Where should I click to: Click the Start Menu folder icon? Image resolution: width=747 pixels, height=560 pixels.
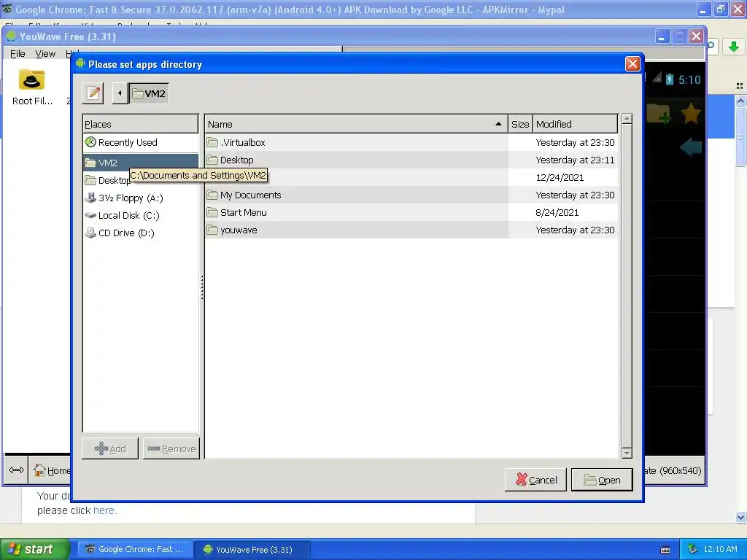pos(212,212)
